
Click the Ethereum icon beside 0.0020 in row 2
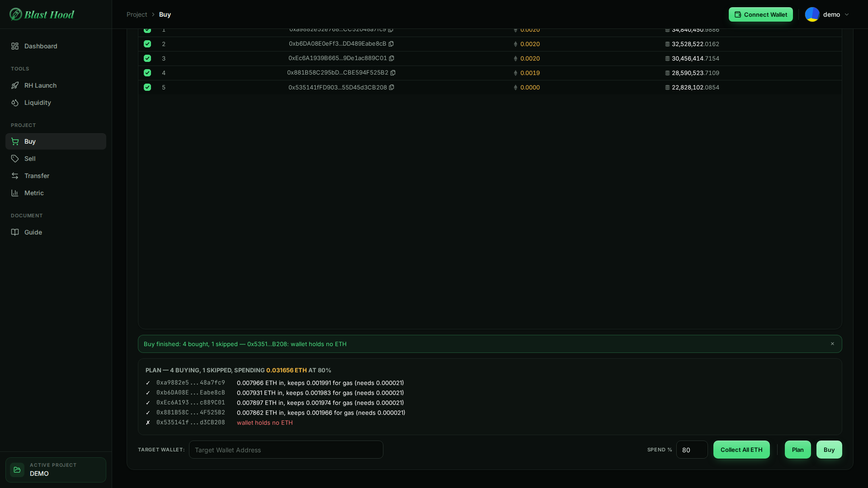click(x=515, y=44)
